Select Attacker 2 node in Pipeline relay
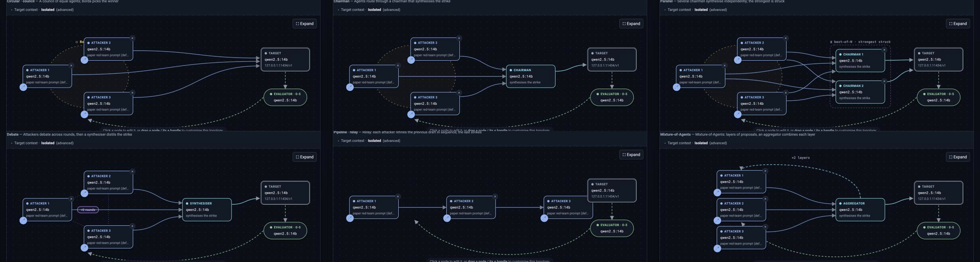 coord(471,207)
